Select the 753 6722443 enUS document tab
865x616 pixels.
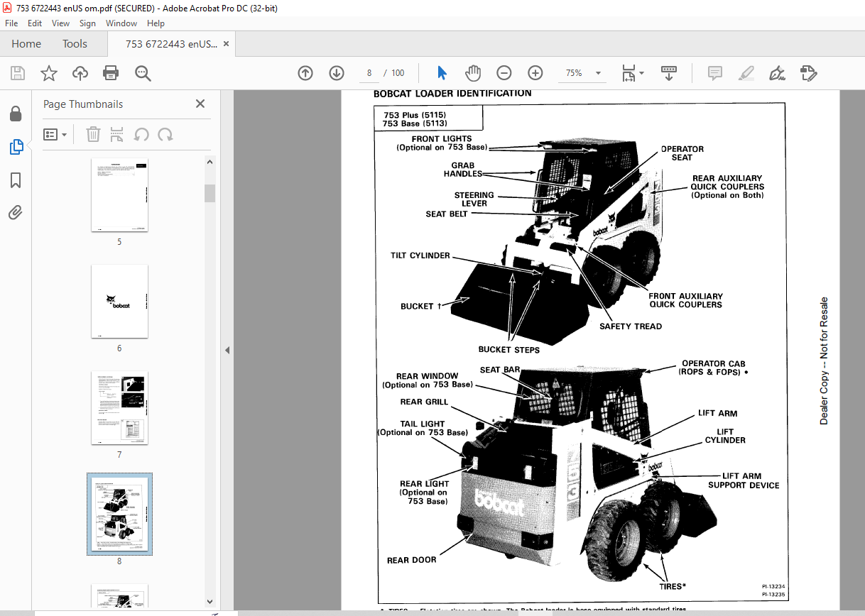point(171,44)
